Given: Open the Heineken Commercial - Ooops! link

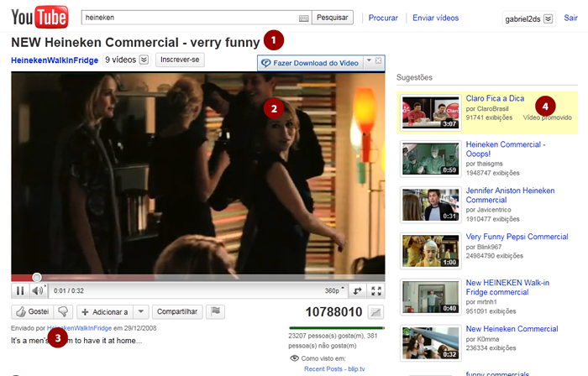Looking at the screenshot, I should (506, 149).
